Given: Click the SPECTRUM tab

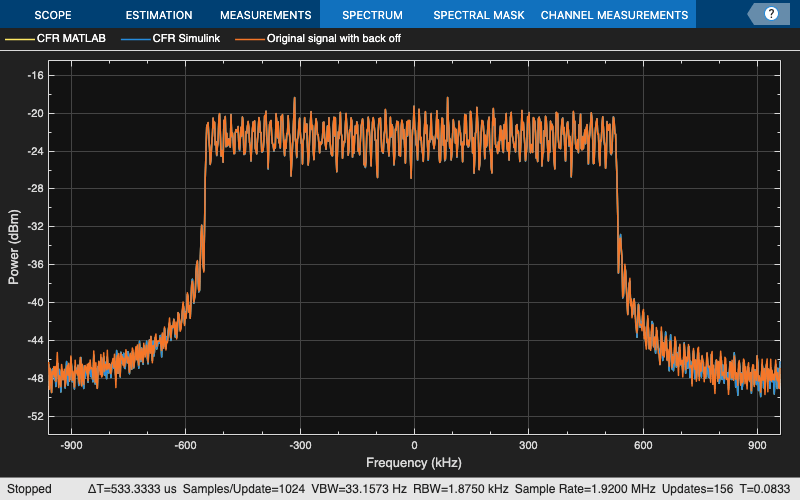Looking at the screenshot, I should (372, 15).
